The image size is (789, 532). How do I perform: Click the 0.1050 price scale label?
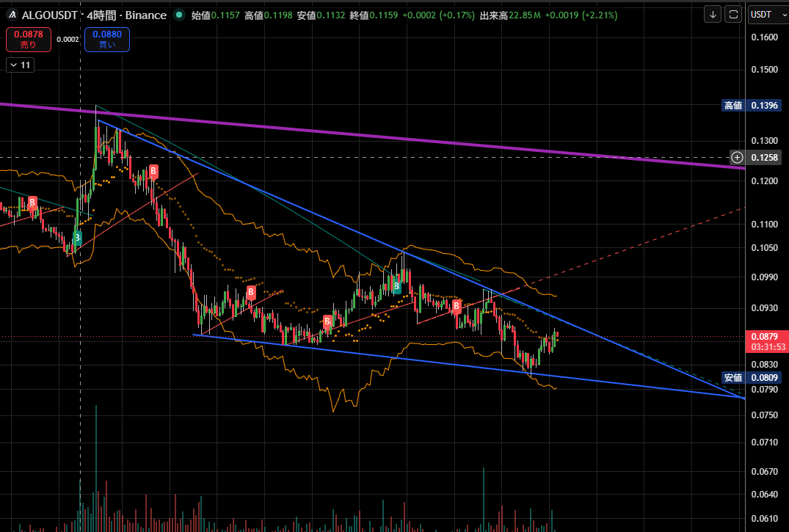[764, 247]
